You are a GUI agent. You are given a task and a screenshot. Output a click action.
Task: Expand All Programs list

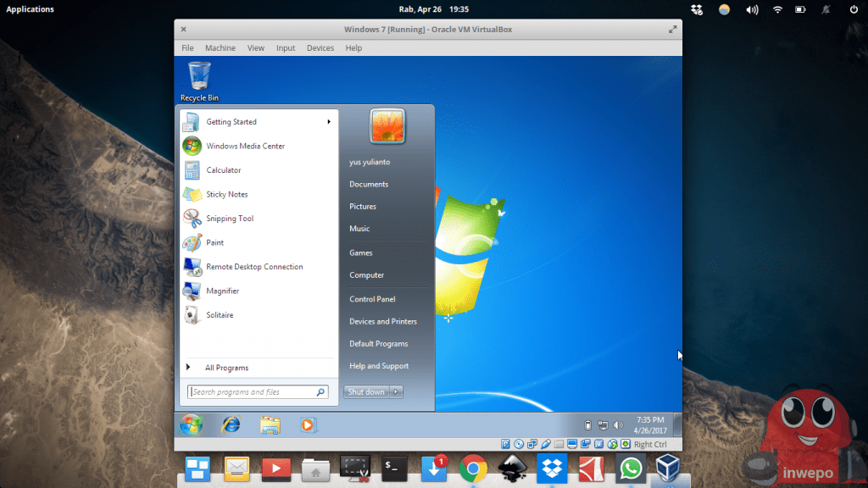tap(226, 368)
